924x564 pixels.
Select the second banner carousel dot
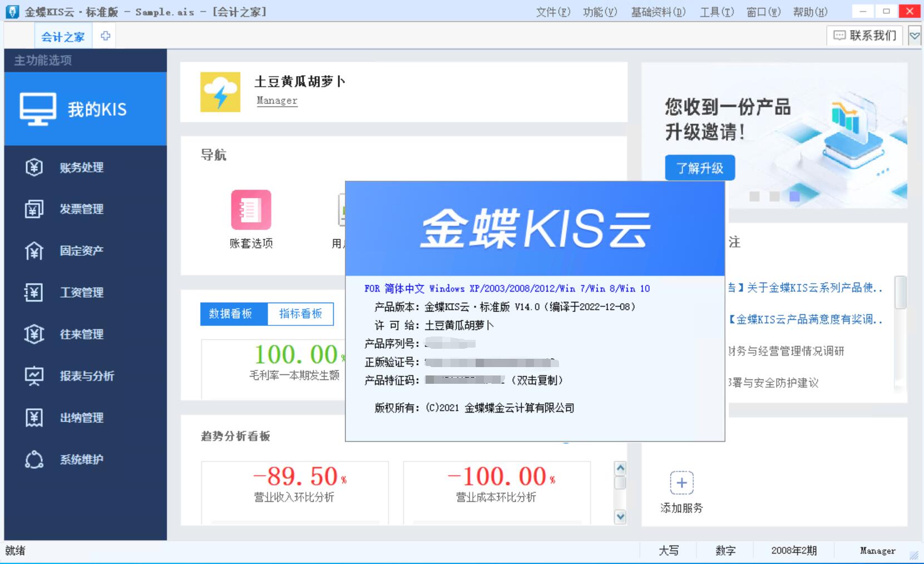tap(774, 196)
